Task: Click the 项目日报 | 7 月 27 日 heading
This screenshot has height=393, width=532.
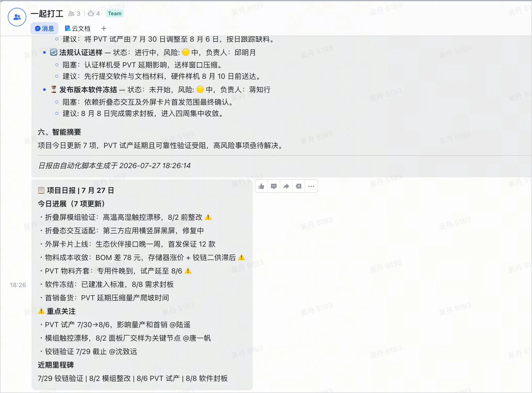Action: tap(76, 190)
